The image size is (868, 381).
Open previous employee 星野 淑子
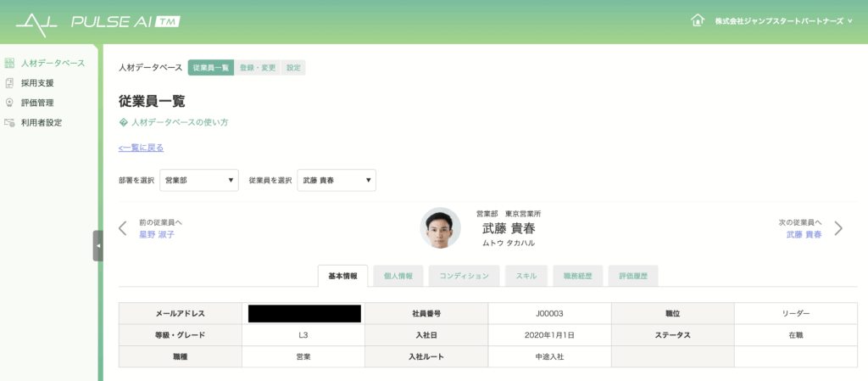157,234
